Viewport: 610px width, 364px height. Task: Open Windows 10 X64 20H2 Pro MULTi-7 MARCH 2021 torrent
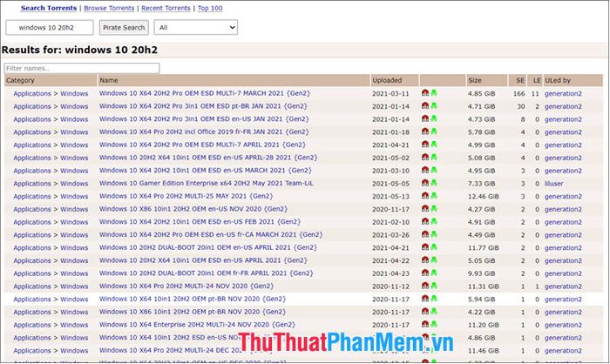tap(205, 93)
